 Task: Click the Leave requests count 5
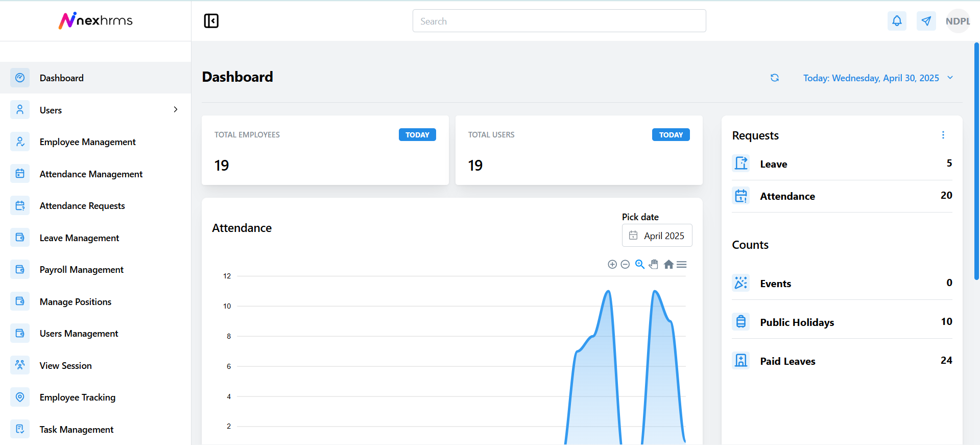tap(949, 163)
